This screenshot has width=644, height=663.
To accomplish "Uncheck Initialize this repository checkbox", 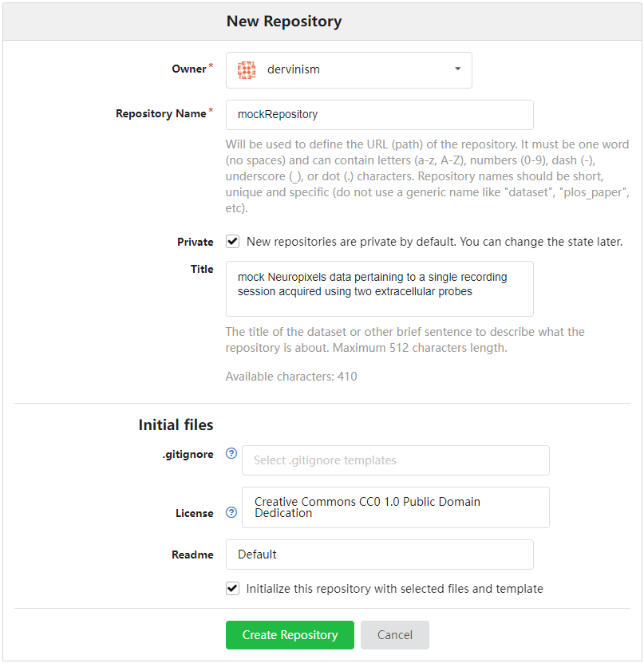I will point(232,589).
